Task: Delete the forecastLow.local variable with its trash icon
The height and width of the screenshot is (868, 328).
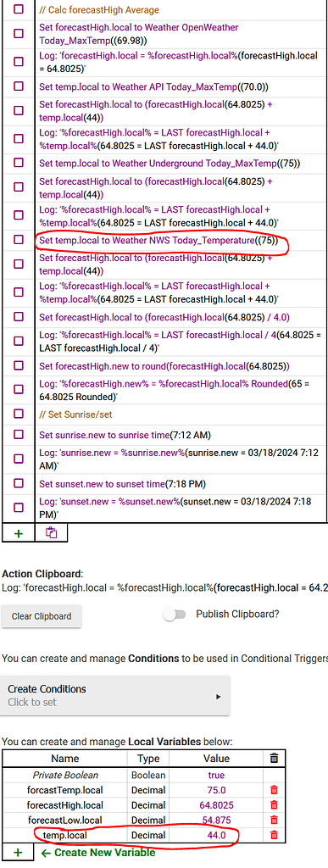Action: click(274, 820)
